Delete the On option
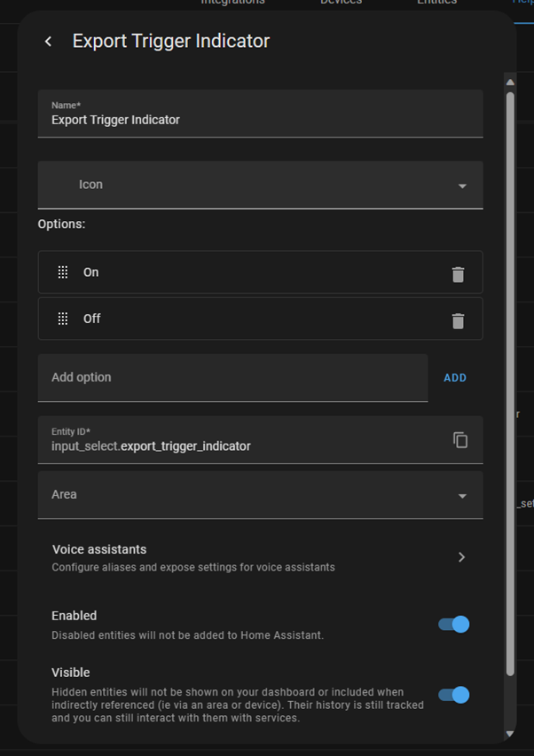 458,274
